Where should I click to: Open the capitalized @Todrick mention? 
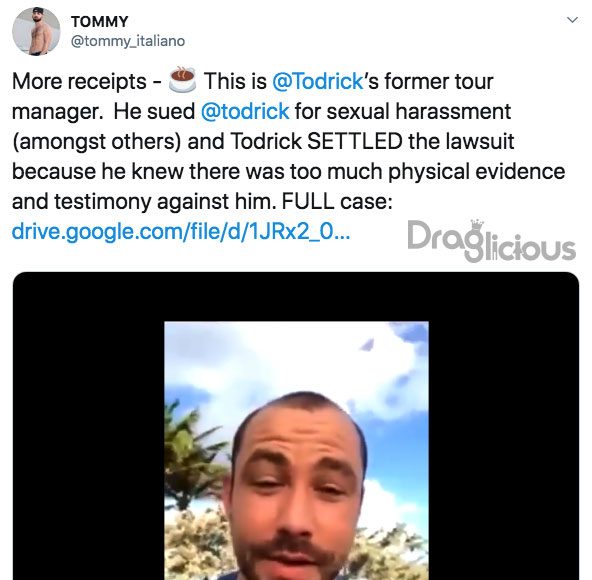[318, 81]
